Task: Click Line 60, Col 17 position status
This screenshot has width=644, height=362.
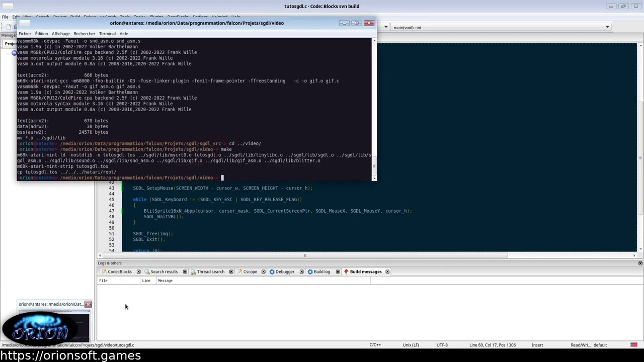Action: [493, 345]
